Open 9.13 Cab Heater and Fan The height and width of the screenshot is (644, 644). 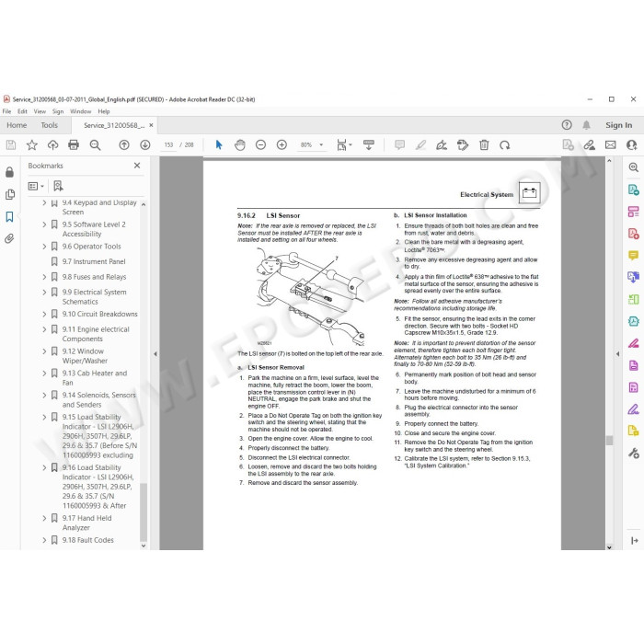(x=95, y=378)
